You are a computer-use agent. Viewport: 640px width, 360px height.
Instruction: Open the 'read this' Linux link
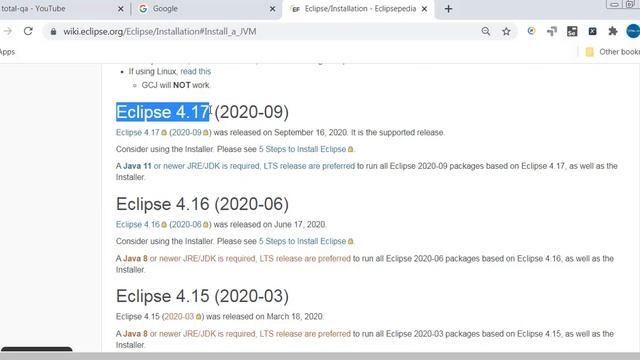(x=196, y=71)
